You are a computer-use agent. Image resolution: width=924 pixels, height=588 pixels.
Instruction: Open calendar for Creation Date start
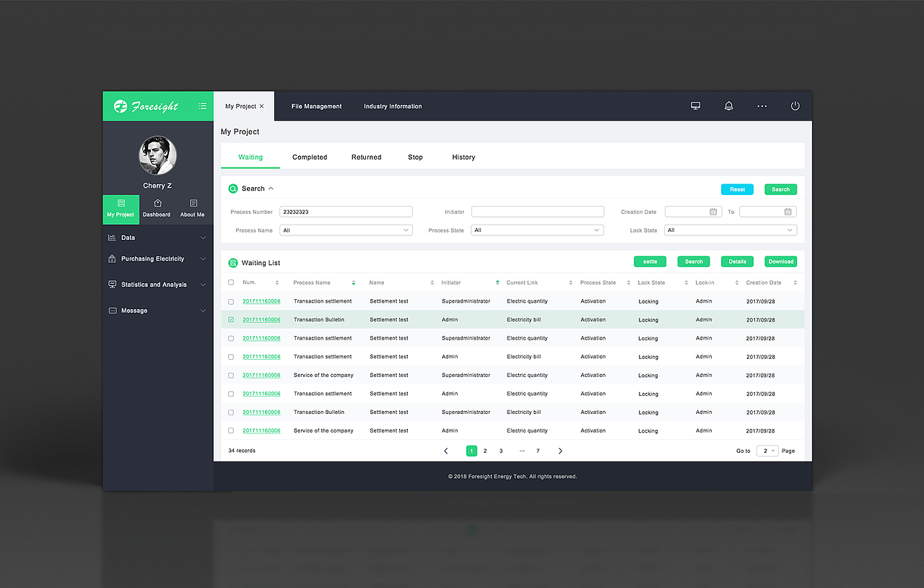point(713,212)
